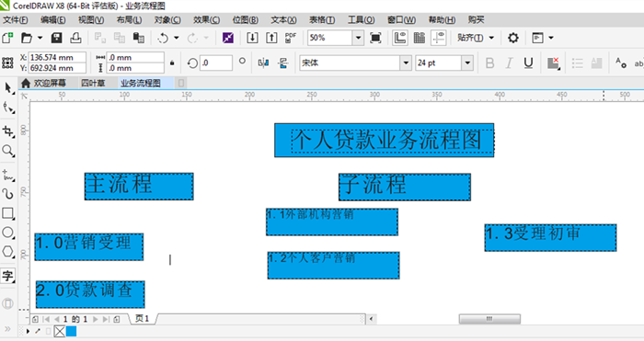The width and height of the screenshot is (644, 341).
Task: Select the Rectangle tool
Action: (x=8, y=213)
